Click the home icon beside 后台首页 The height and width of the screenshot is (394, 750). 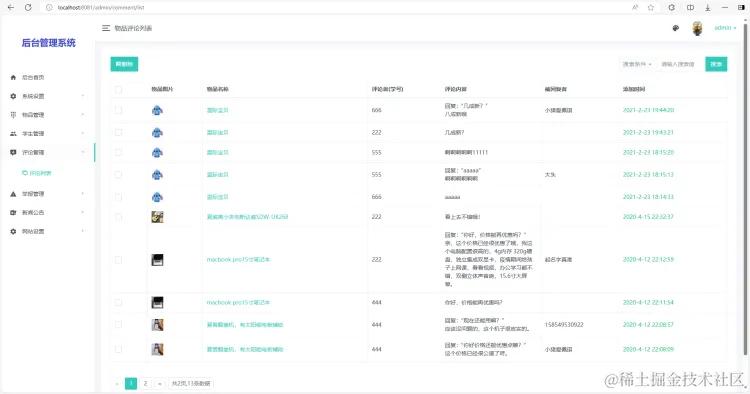point(13,77)
